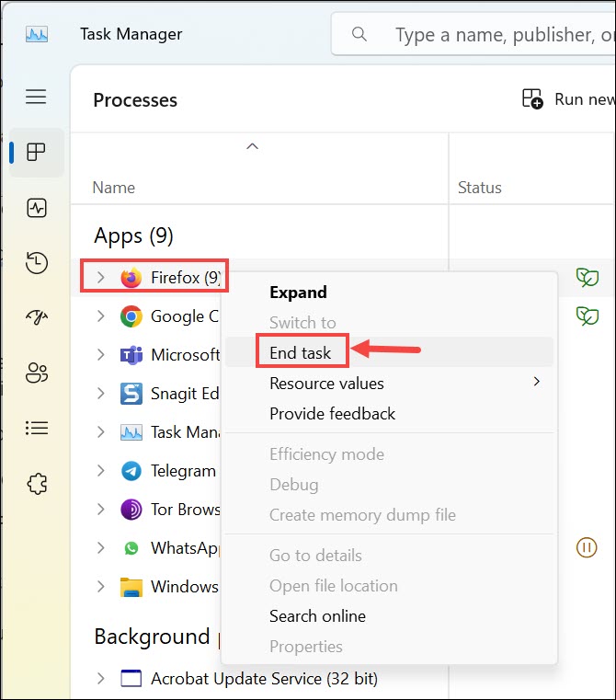The height and width of the screenshot is (700, 616).
Task: Open the App history sidebar icon
Action: 36,262
